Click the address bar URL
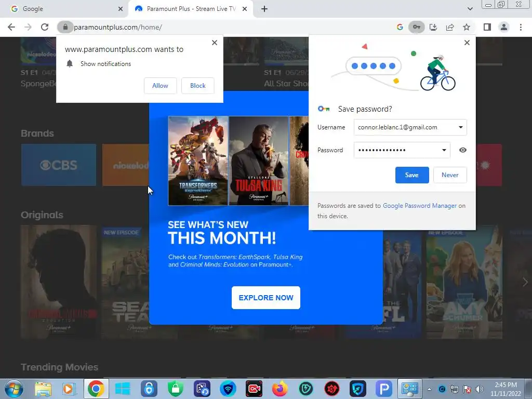This screenshot has width=532, height=399. pyautogui.click(x=118, y=27)
